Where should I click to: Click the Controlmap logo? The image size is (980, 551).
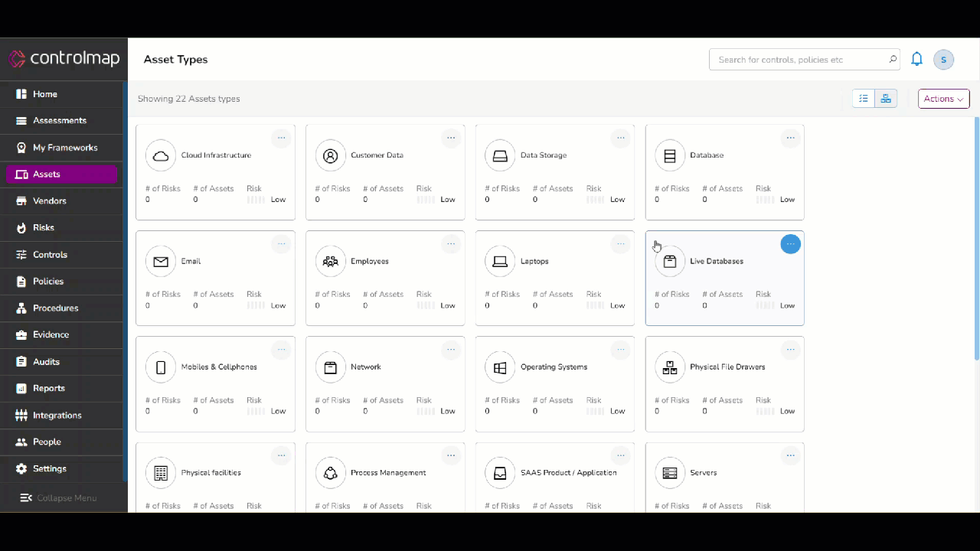[64, 58]
